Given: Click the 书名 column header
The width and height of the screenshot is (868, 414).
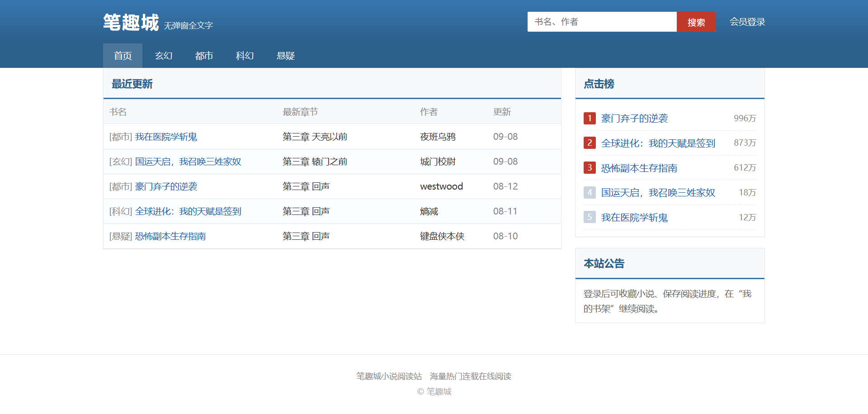Looking at the screenshot, I should coord(118,112).
